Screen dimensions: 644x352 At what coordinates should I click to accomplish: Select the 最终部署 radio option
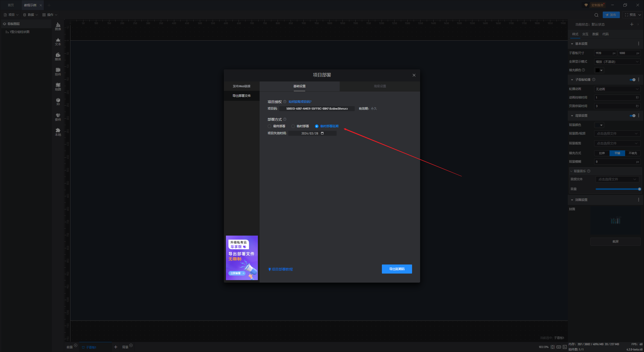point(269,126)
